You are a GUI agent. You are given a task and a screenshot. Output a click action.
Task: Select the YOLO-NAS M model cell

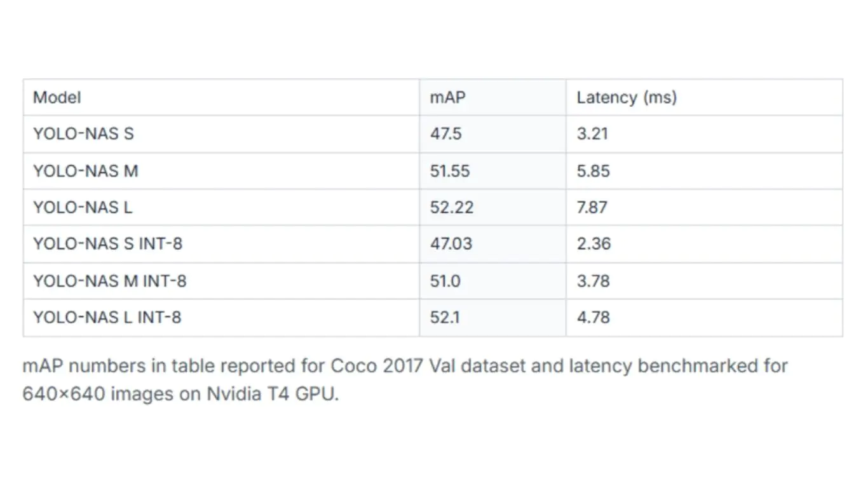coord(85,171)
